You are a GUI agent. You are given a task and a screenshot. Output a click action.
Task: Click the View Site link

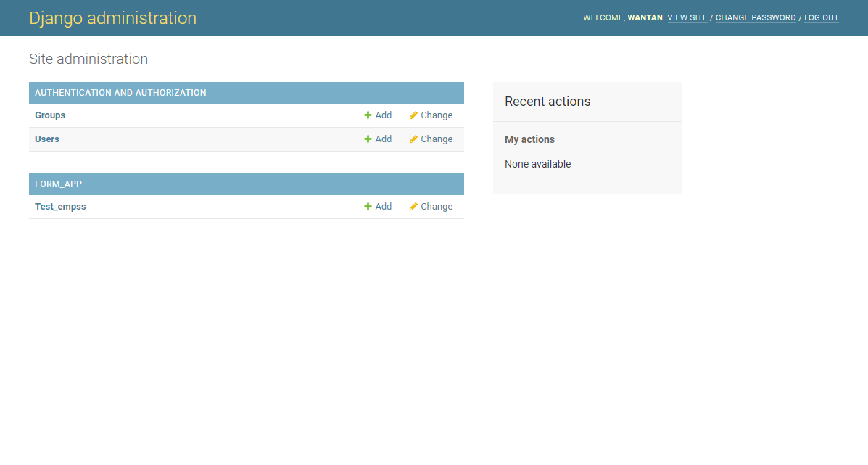pos(687,17)
